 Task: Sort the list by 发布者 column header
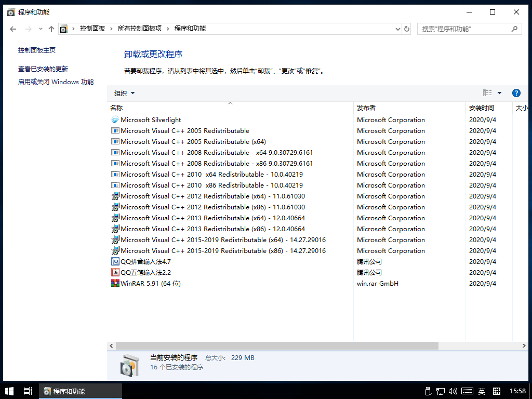coord(366,108)
